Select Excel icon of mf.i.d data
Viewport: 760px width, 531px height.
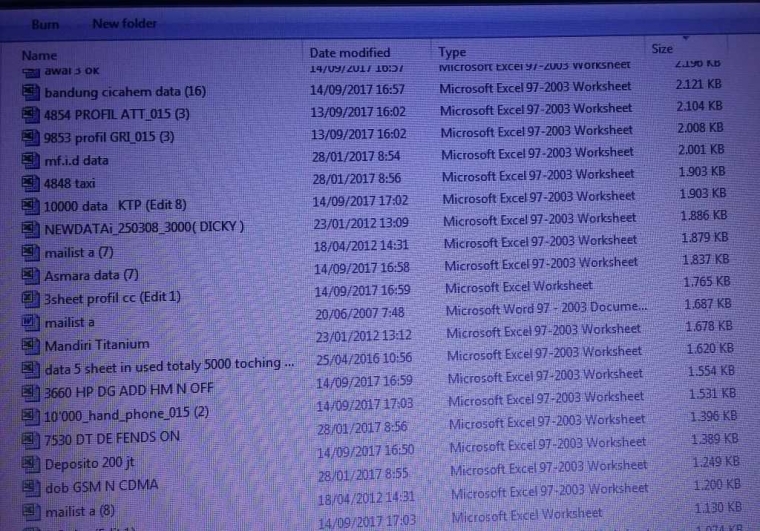[x=31, y=160]
